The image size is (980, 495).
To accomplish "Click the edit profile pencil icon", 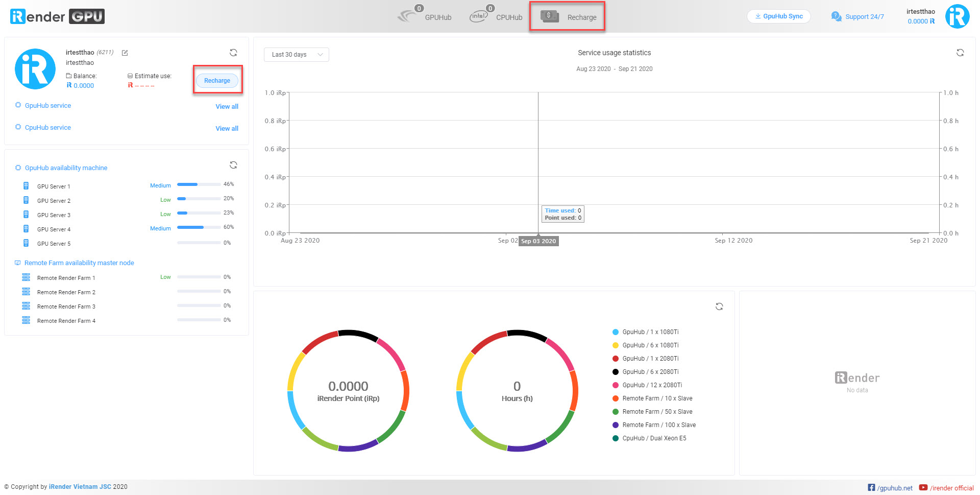I will point(125,53).
